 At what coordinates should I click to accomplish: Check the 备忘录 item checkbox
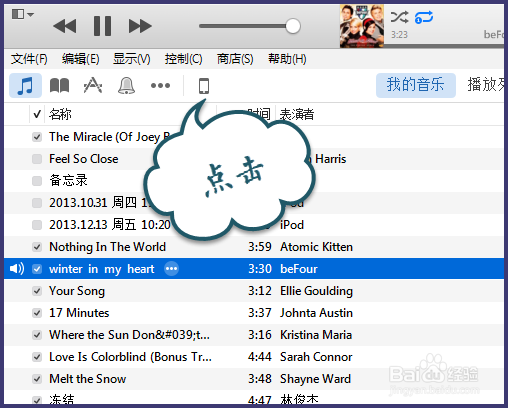(37, 181)
